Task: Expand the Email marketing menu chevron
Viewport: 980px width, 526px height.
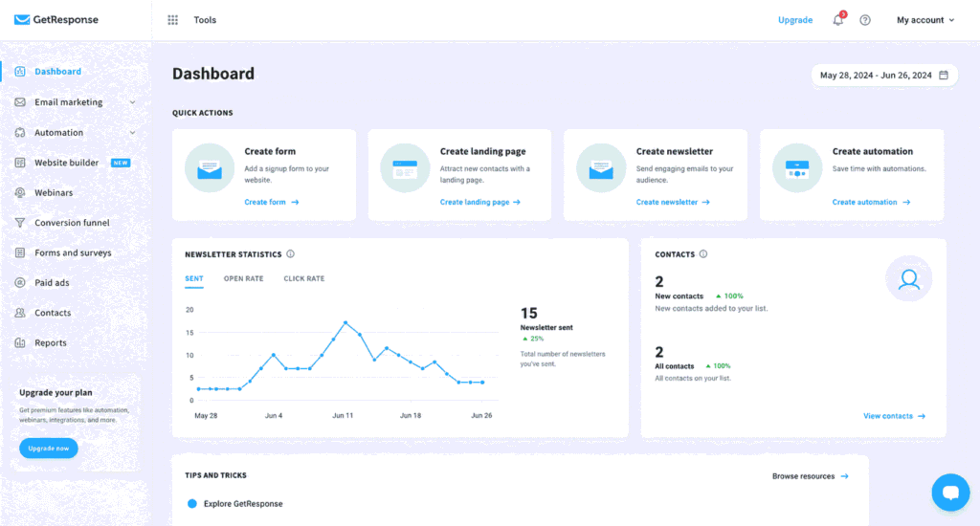Action: [x=132, y=102]
